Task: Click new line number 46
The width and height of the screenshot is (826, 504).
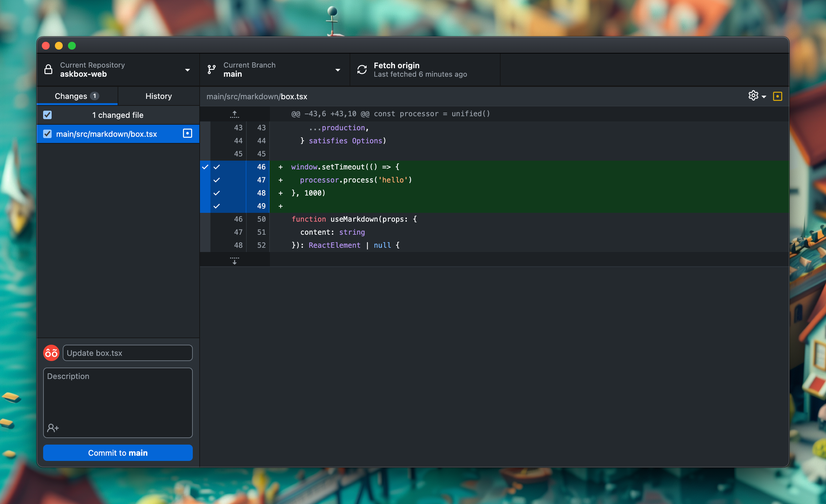Action: (x=261, y=167)
